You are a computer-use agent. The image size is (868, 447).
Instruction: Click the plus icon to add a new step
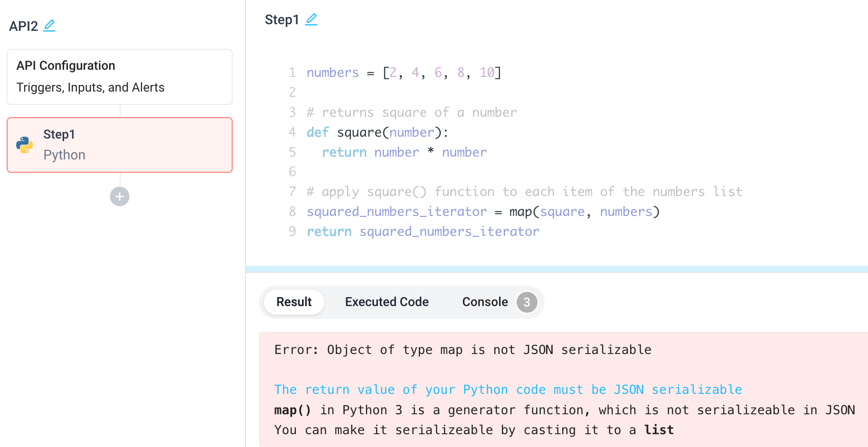[119, 196]
